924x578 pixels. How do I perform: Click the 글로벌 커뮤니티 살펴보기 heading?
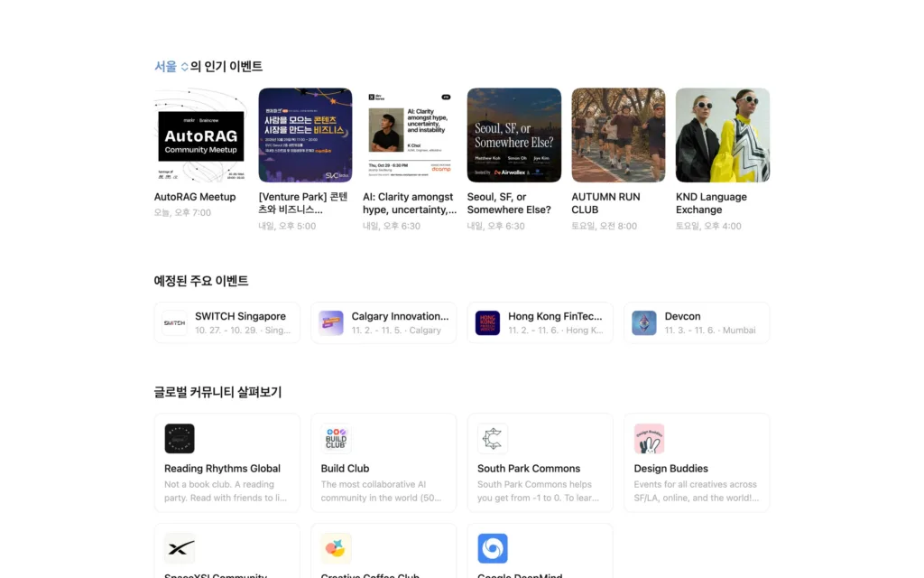218,392
